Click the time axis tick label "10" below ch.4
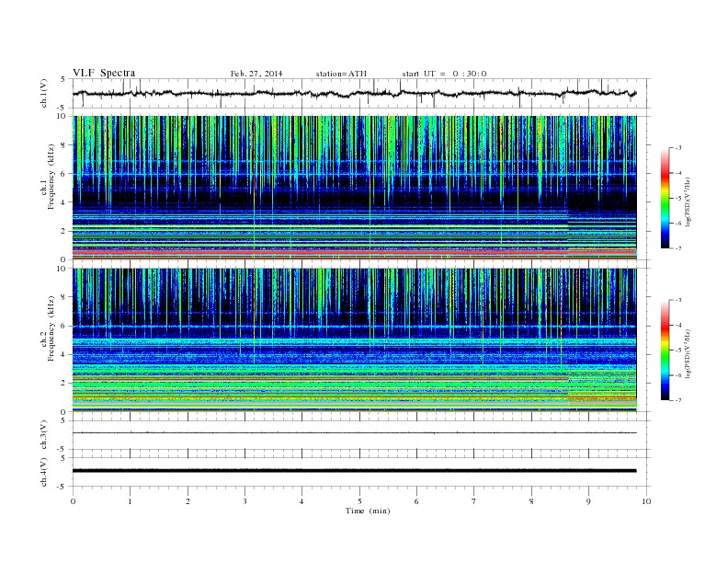 646,501
